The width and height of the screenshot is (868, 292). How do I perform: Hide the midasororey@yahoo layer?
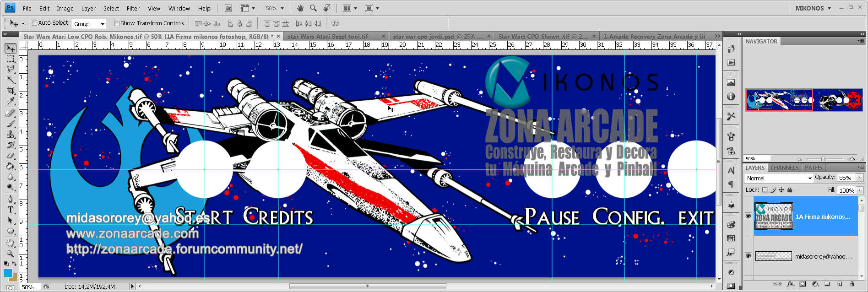(x=748, y=256)
